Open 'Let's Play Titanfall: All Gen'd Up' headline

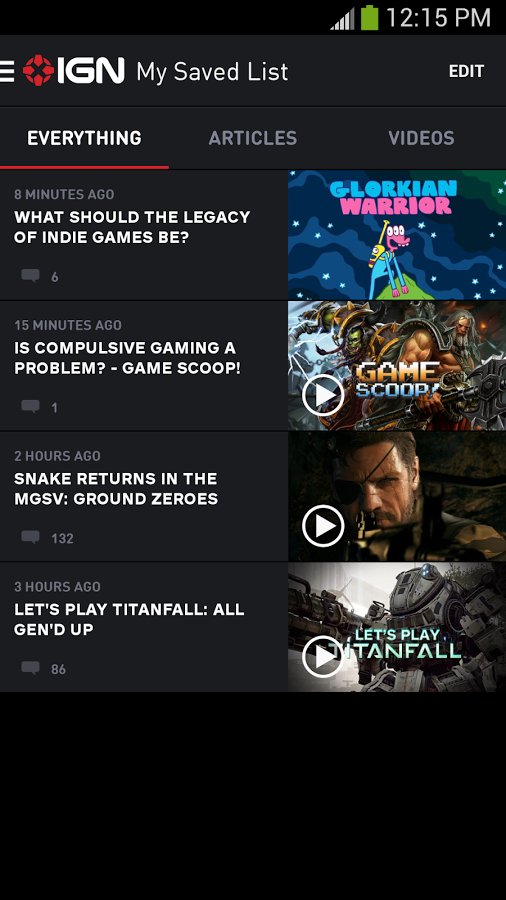[129, 620]
